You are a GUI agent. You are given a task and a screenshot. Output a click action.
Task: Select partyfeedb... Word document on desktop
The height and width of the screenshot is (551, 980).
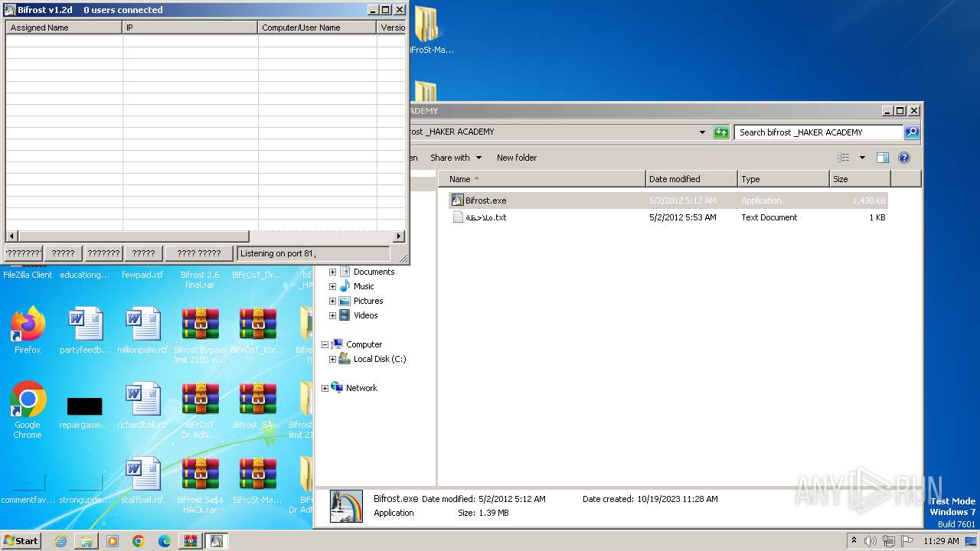[84, 331]
